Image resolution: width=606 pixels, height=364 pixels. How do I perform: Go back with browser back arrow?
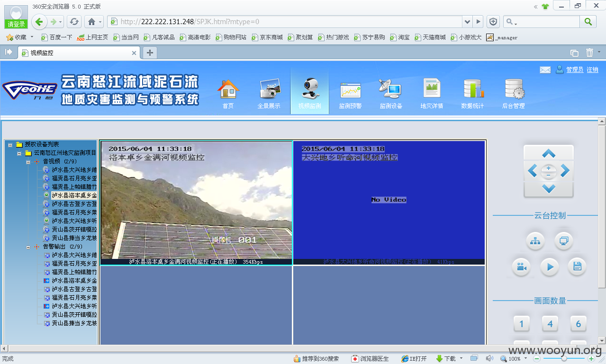39,21
